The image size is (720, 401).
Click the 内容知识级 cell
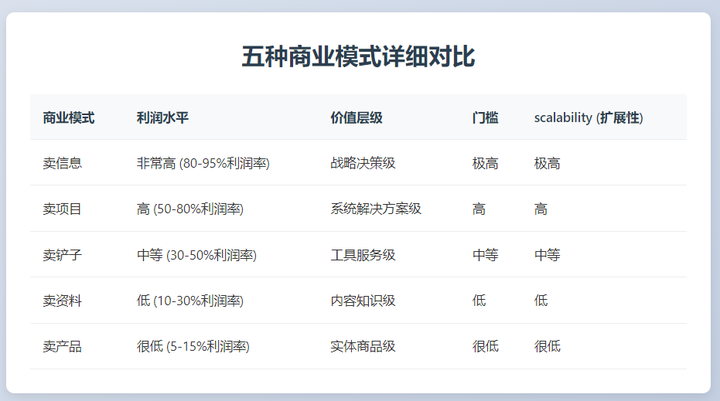[x=363, y=300]
